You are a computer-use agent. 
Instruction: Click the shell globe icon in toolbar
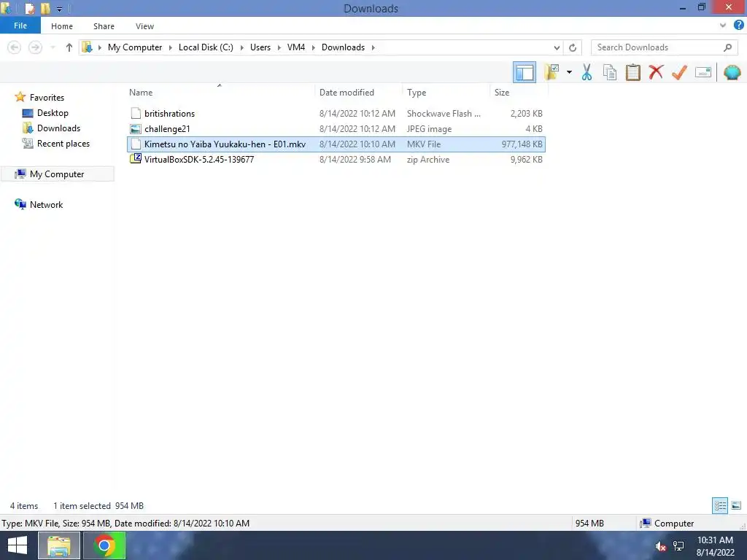pyautogui.click(x=732, y=72)
